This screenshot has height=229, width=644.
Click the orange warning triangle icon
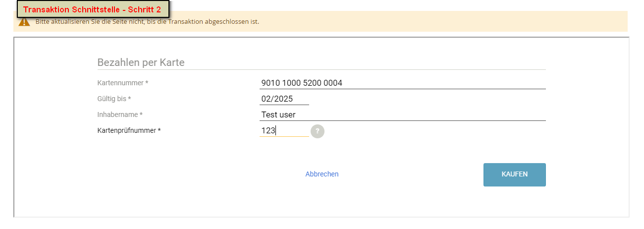24,22
